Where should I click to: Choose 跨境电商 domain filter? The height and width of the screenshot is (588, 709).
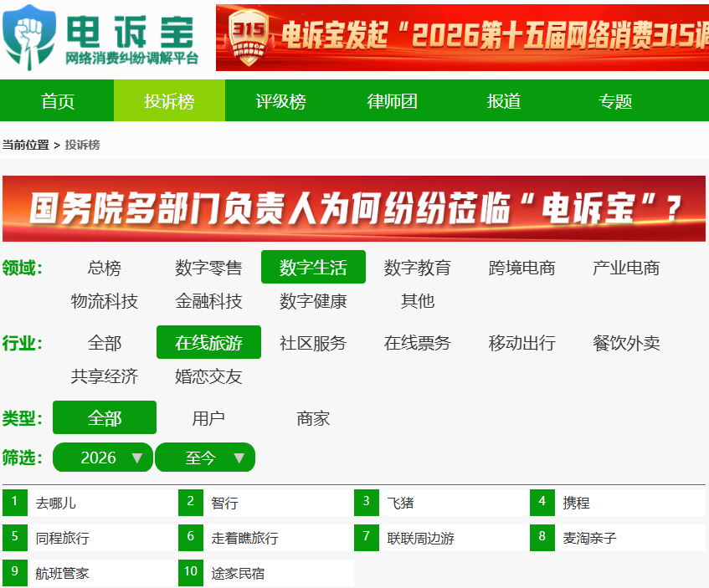[x=521, y=268]
